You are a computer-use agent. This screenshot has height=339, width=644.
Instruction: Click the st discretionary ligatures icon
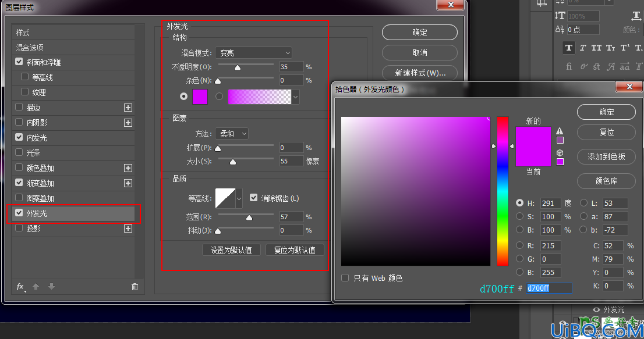point(597,66)
